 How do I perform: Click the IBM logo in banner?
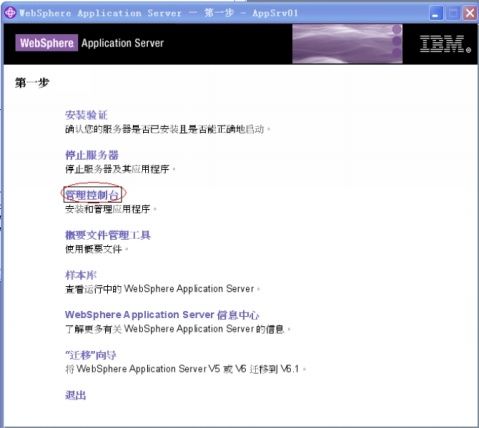pyautogui.click(x=445, y=44)
